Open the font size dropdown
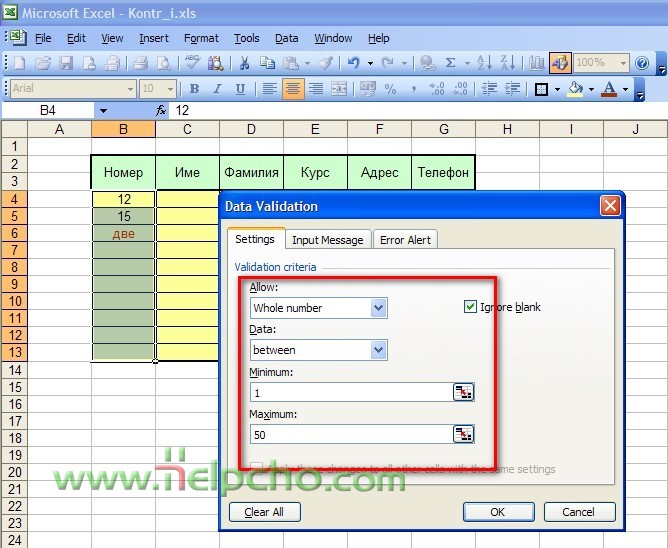The image size is (668, 548). click(x=171, y=89)
